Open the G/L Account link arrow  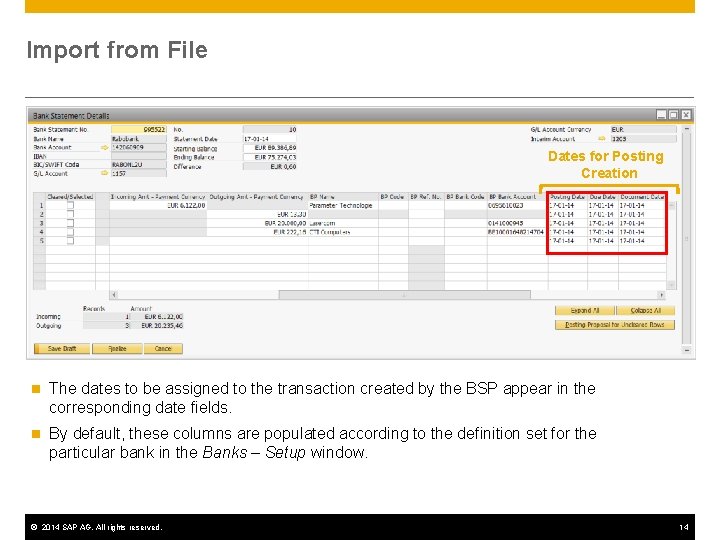104,173
